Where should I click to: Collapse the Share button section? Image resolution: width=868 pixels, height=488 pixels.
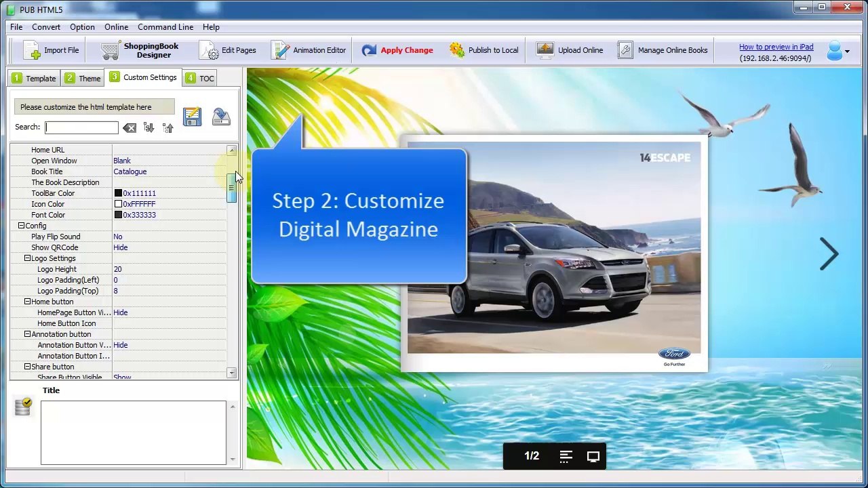[27, 367]
